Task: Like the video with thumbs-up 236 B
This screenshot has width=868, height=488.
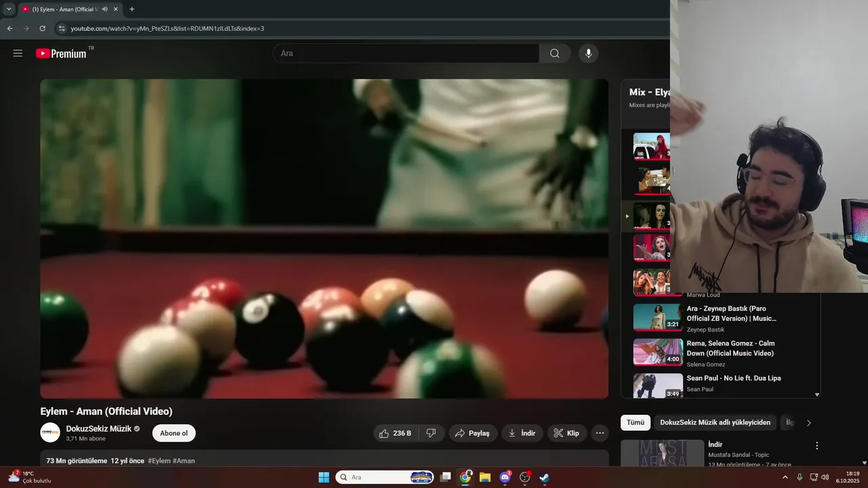Action: pyautogui.click(x=395, y=433)
